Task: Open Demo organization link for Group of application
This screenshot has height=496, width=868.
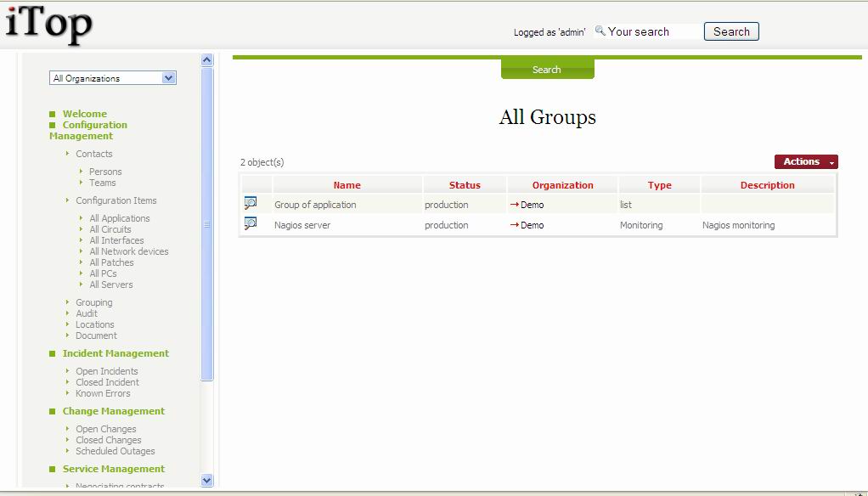Action: pyautogui.click(x=532, y=205)
